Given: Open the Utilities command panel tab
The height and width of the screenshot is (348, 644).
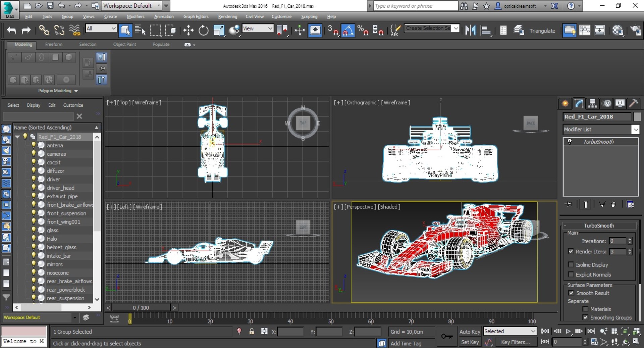Looking at the screenshot, I should [x=634, y=103].
